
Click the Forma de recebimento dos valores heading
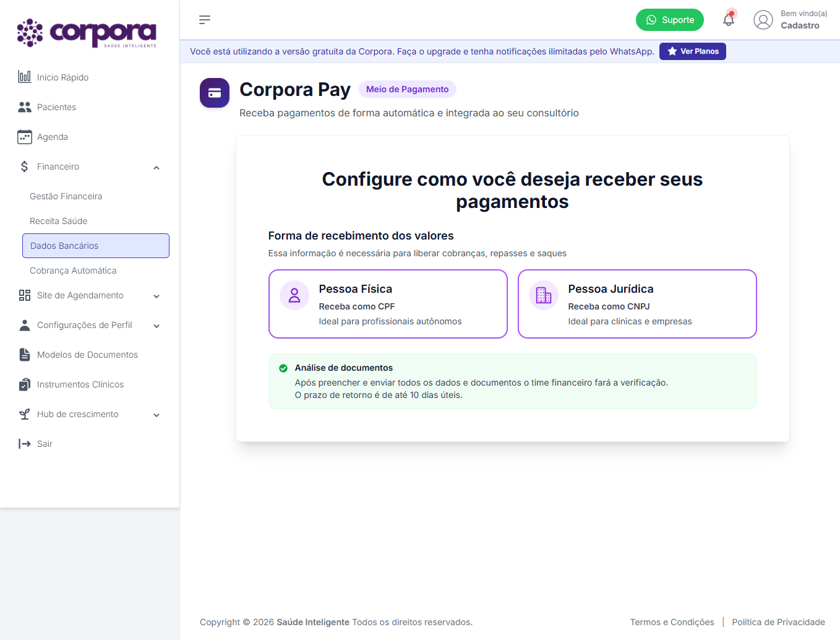[361, 236]
